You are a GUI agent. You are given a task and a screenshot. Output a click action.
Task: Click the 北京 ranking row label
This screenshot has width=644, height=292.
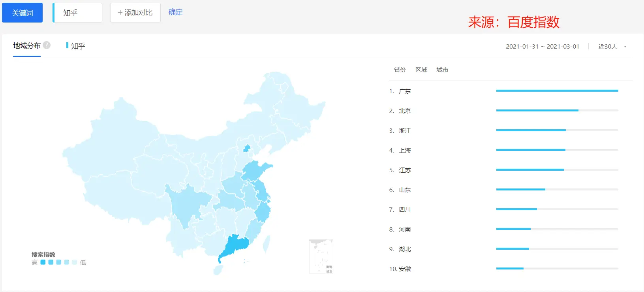coord(405,111)
